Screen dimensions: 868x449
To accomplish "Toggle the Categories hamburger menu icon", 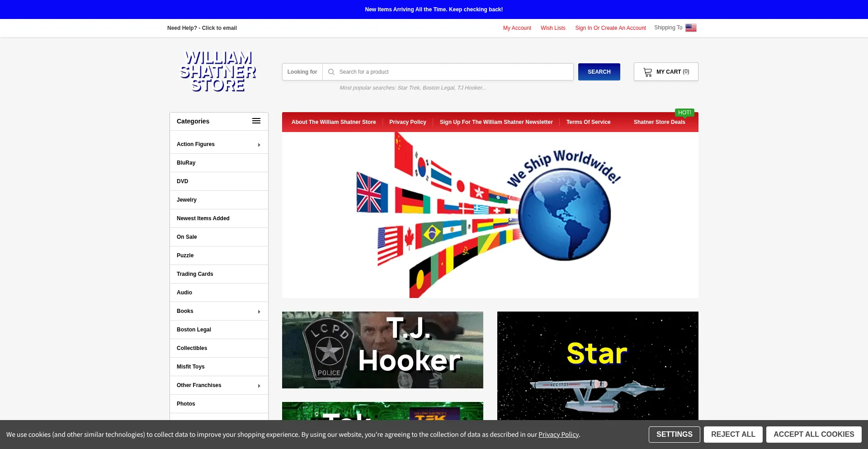I will pyautogui.click(x=256, y=121).
